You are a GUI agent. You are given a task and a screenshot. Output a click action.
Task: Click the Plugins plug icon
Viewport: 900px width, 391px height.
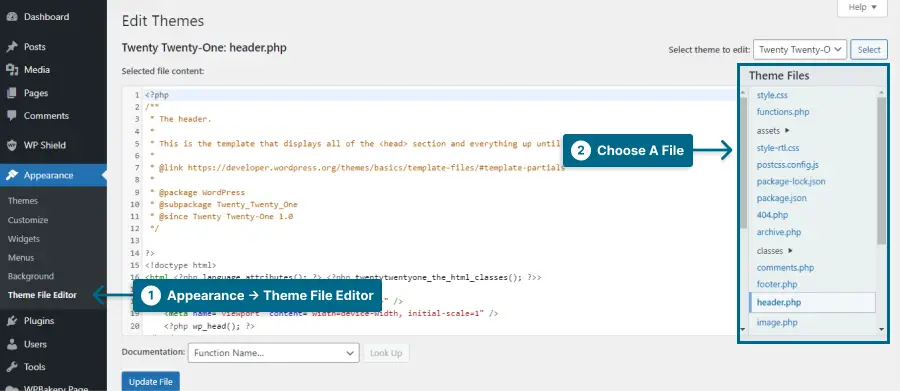coord(12,321)
